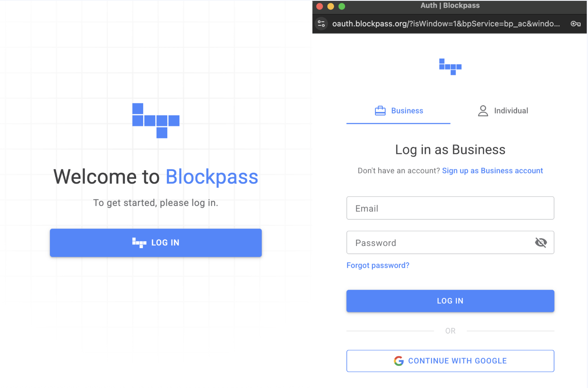Click the briefcase icon beside Business

coord(380,111)
